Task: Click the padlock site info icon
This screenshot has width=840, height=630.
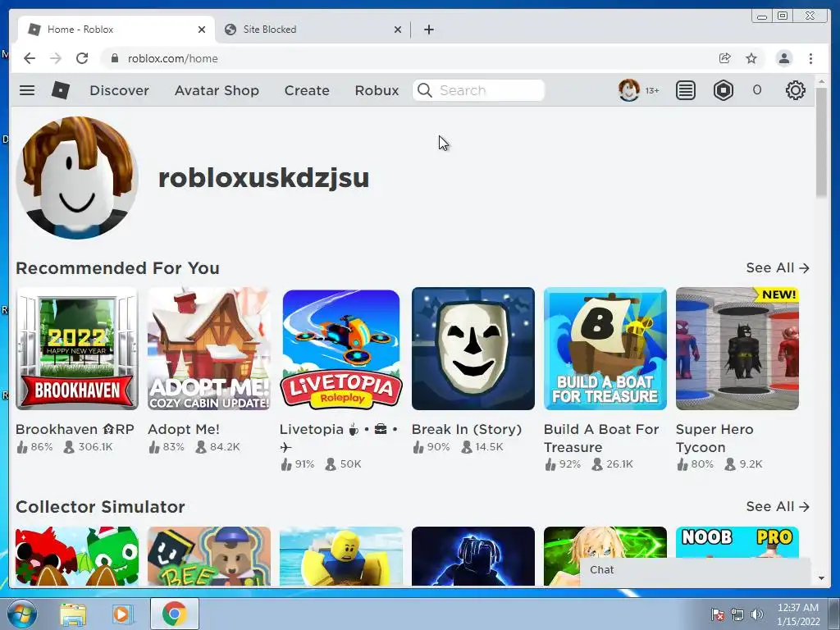Action: (114, 58)
